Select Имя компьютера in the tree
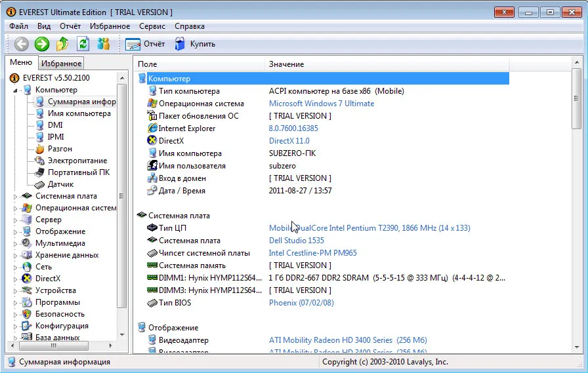The height and width of the screenshot is (373, 588). 79,113
